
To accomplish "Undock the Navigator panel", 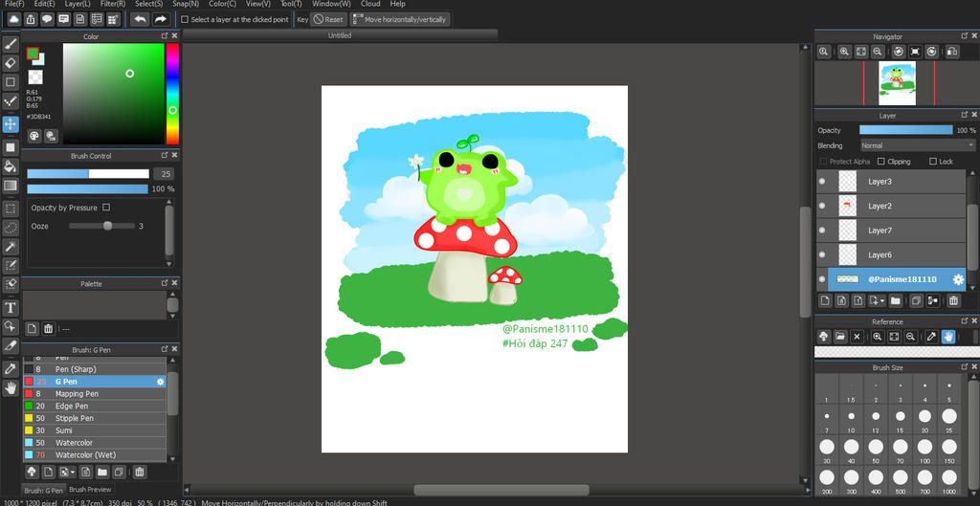I will pos(965,36).
